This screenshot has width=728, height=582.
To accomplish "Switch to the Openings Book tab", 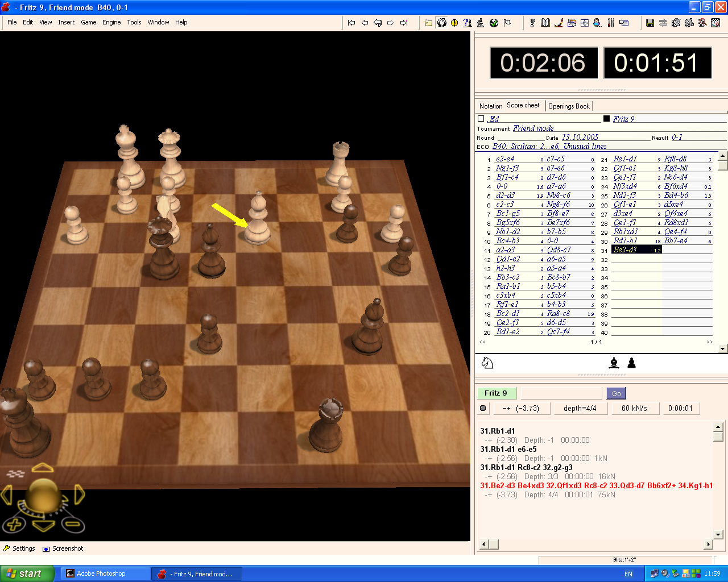I will (x=569, y=106).
